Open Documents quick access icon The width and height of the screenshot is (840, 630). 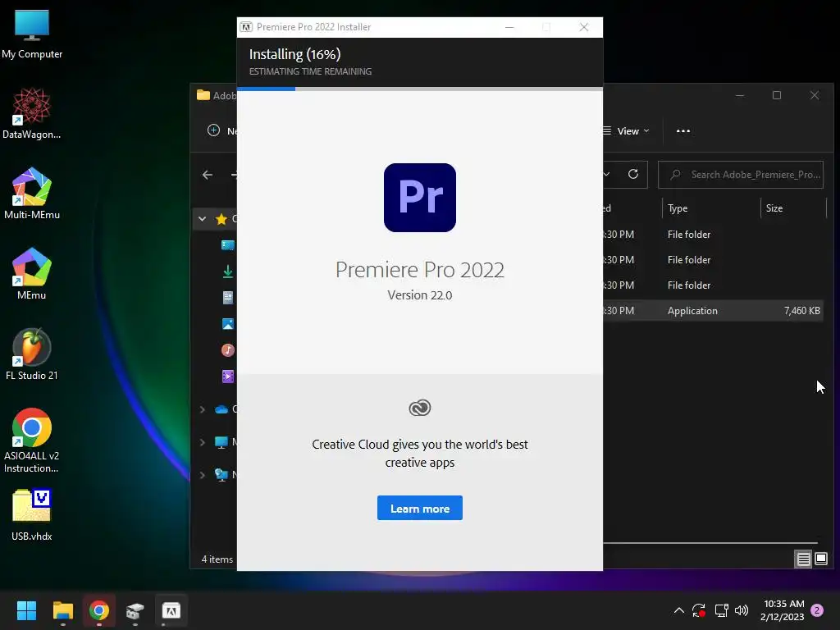(228, 297)
